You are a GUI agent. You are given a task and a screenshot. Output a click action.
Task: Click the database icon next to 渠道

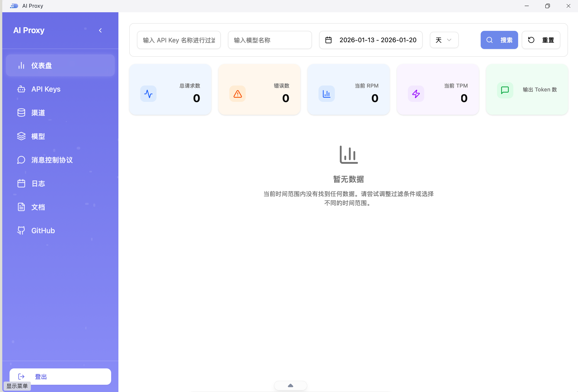click(21, 113)
